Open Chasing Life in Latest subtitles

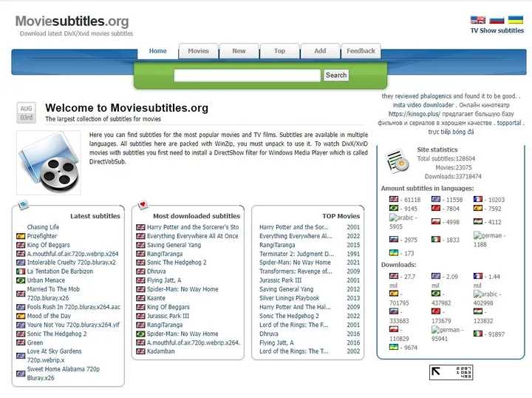[43, 227]
